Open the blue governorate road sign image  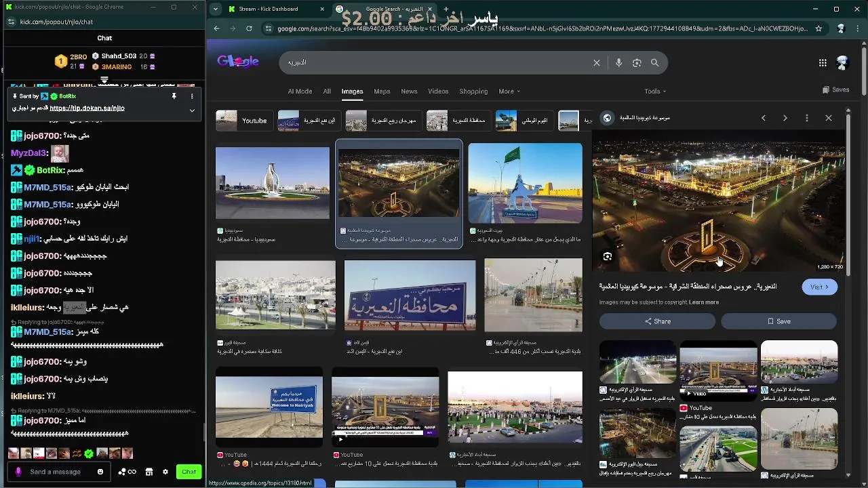410,296
